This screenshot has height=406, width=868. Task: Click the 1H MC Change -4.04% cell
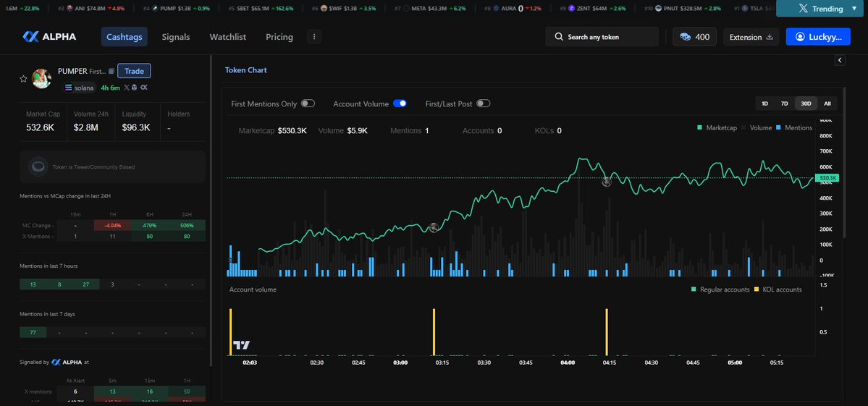[x=112, y=226]
